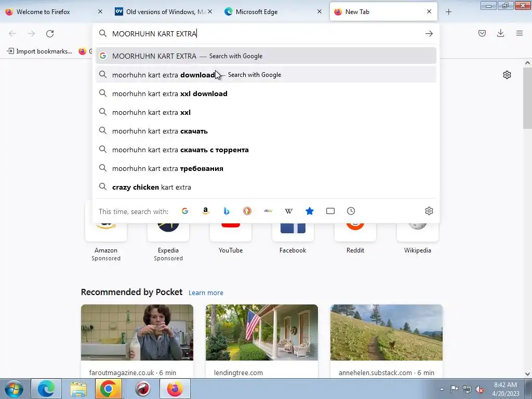The image size is (532, 399).
Task: Show hidden system tray icons
Action: (442, 389)
